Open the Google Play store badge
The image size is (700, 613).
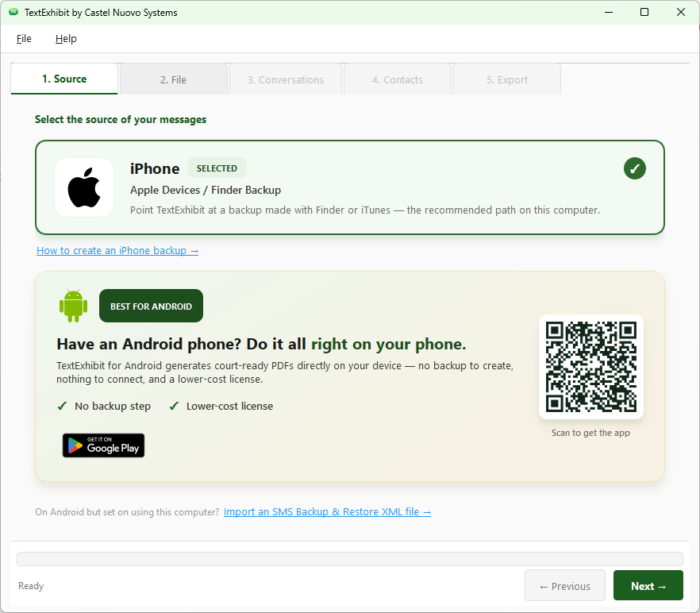(x=103, y=445)
